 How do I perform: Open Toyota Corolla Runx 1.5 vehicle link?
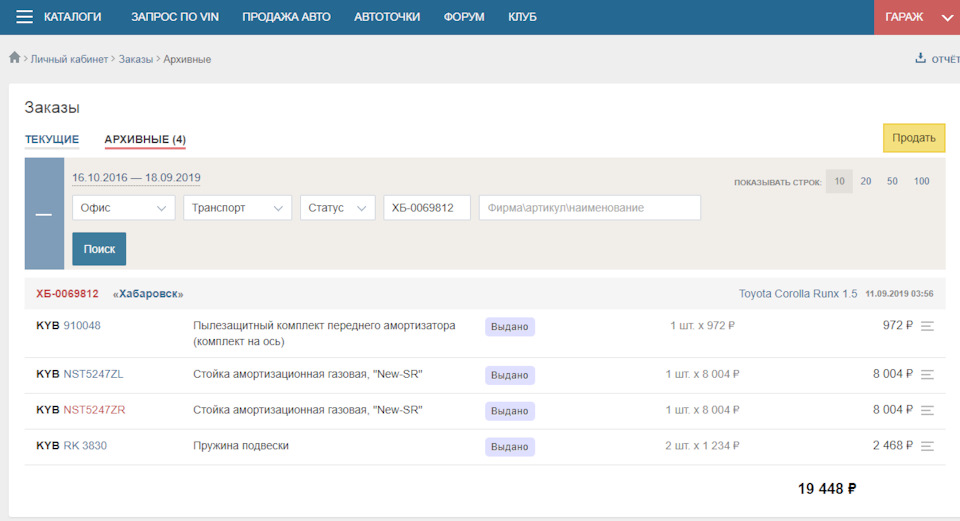[798, 294]
